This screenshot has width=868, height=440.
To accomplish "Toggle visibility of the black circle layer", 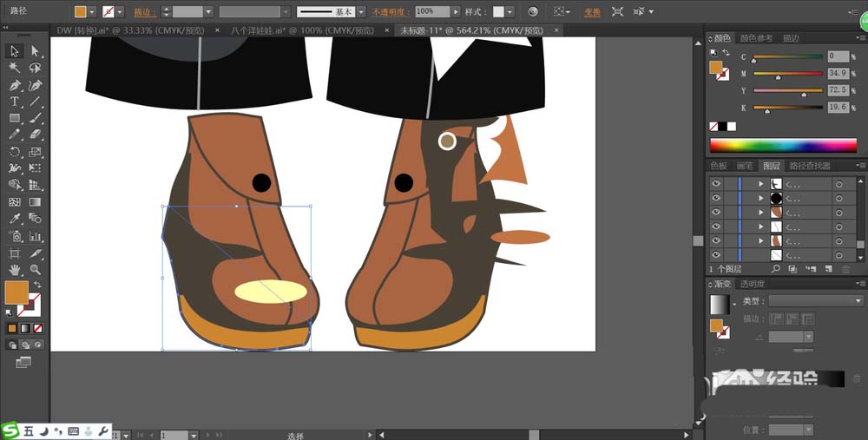I will (x=716, y=198).
